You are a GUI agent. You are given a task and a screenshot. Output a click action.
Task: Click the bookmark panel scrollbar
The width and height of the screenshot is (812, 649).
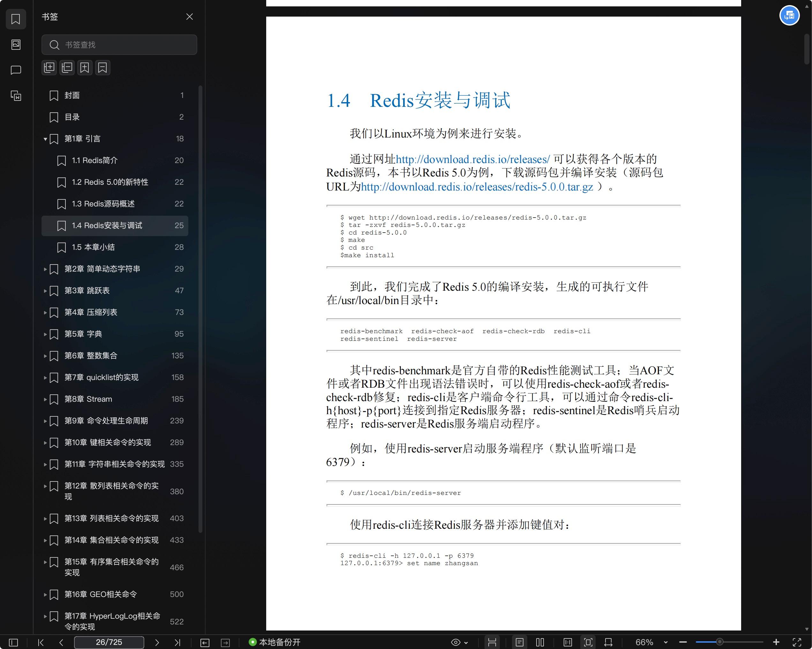pyautogui.click(x=200, y=309)
